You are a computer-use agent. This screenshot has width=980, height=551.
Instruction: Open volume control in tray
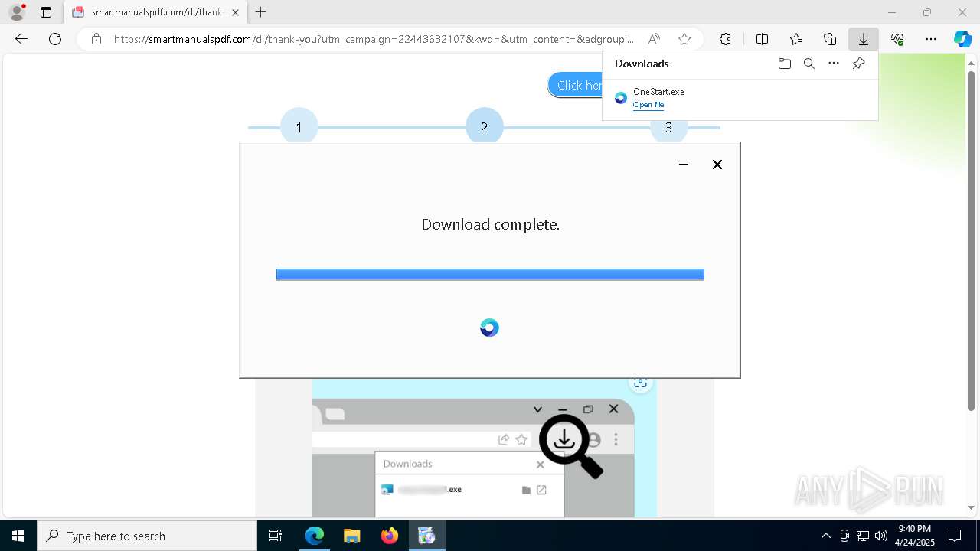click(881, 536)
